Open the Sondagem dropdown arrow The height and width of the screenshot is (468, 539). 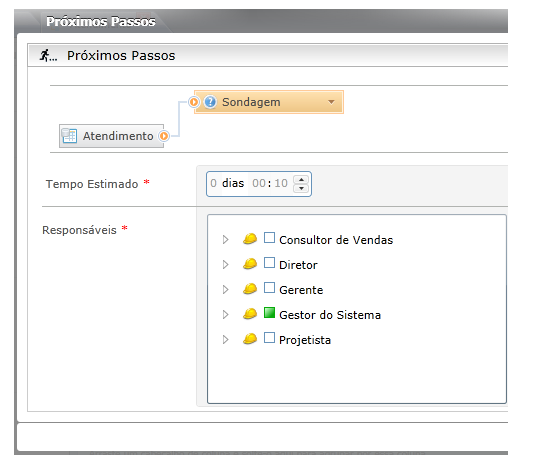[x=331, y=102]
